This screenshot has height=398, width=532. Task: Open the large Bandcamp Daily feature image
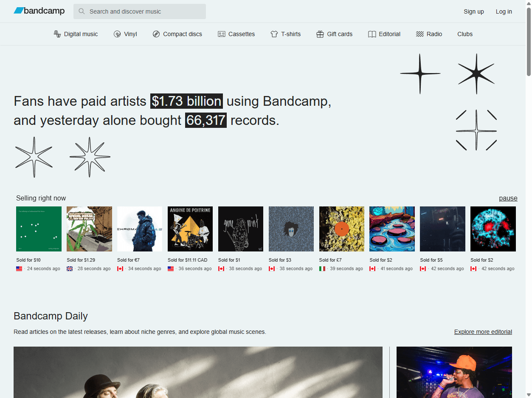pos(198,372)
